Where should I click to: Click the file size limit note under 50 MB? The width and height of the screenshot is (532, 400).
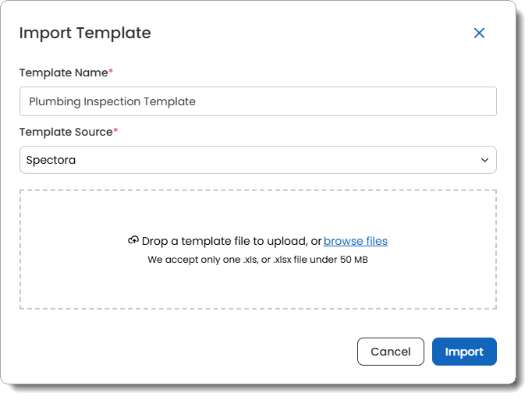tap(257, 260)
